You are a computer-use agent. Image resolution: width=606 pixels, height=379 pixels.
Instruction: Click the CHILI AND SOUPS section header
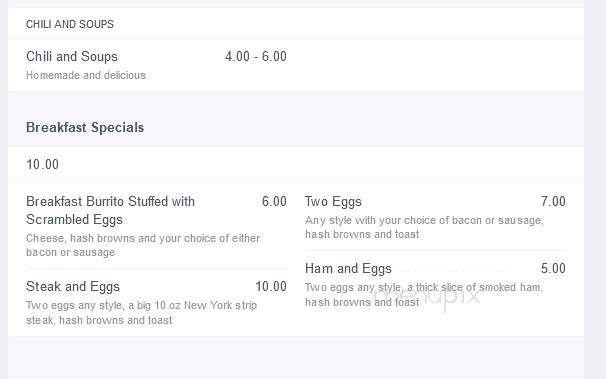pos(70,24)
